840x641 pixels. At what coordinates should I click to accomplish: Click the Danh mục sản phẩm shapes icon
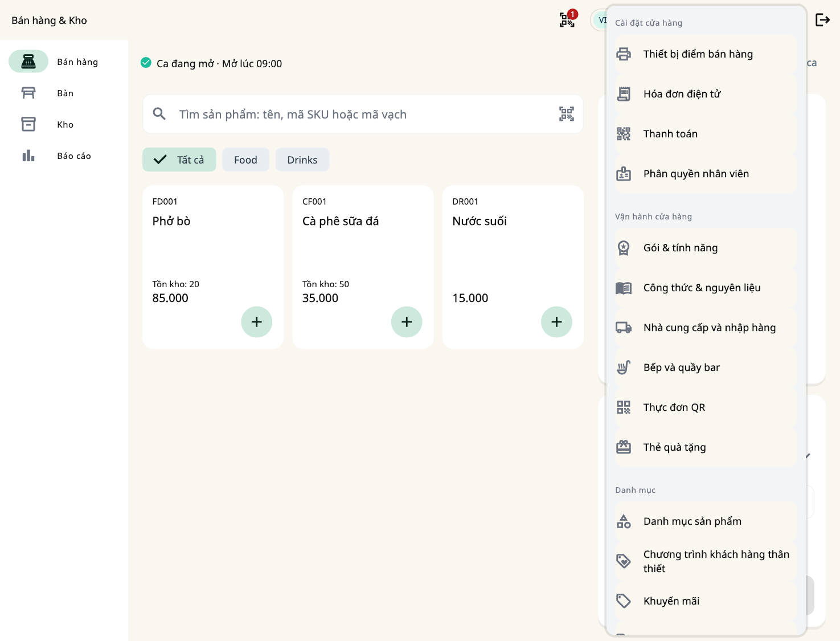coord(624,521)
